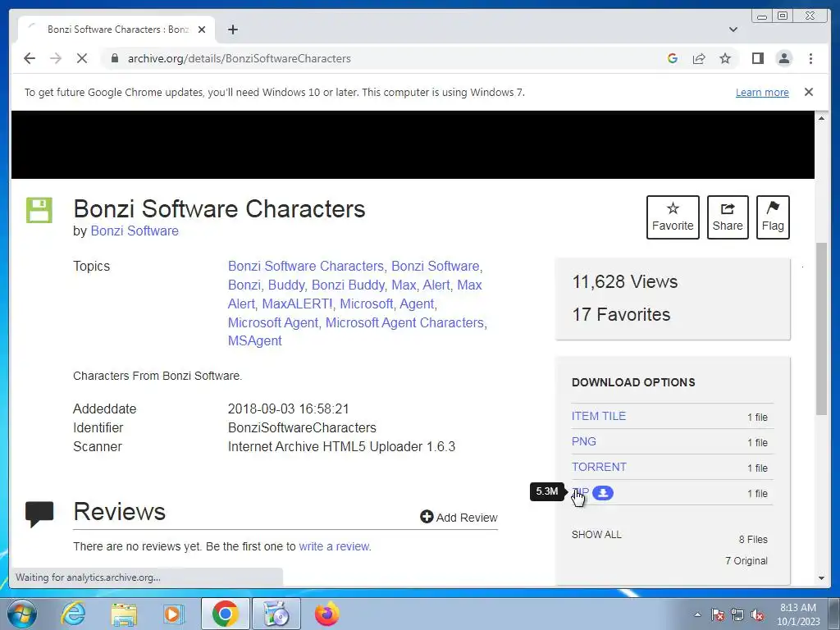The height and width of the screenshot is (630, 840).
Task: Close the Bonzi Software Characters tab
Action: point(202,30)
